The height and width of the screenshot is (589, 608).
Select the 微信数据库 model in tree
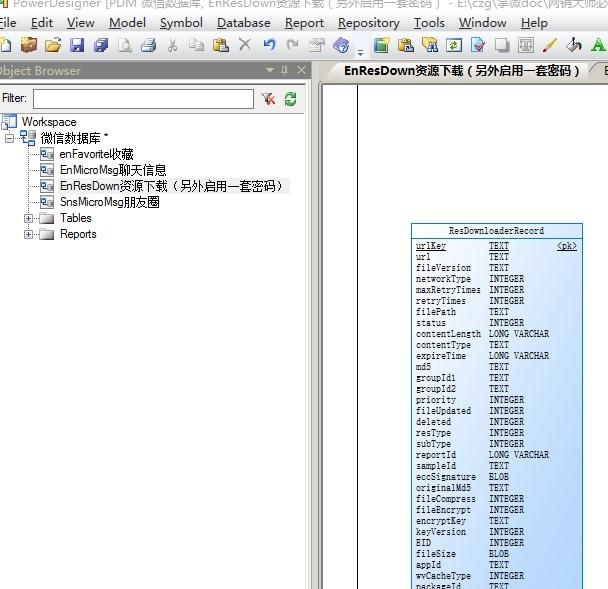71,138
